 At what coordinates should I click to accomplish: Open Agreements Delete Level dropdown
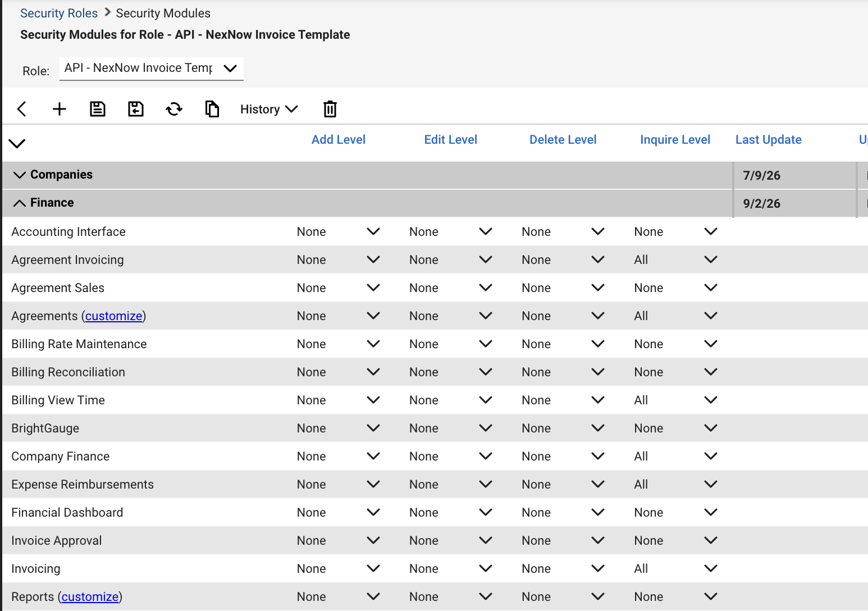(563, 316)
